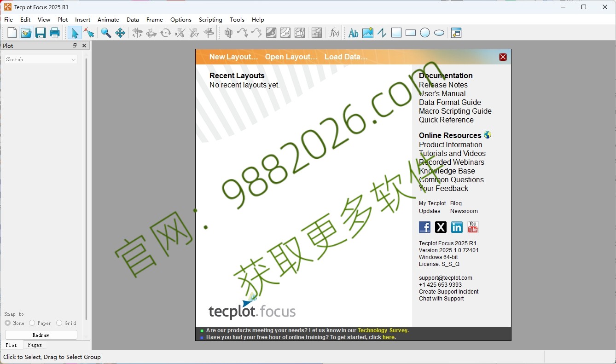
Task: Open the Facebook icon link
Action: 424,227
